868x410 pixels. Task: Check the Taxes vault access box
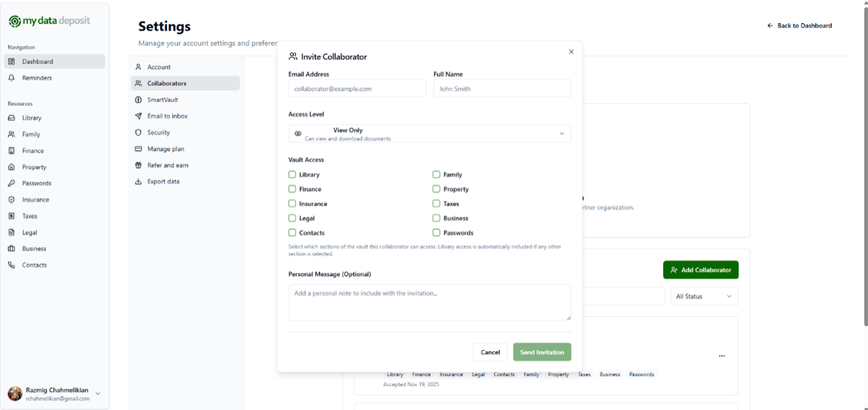(x=436, y=204)
